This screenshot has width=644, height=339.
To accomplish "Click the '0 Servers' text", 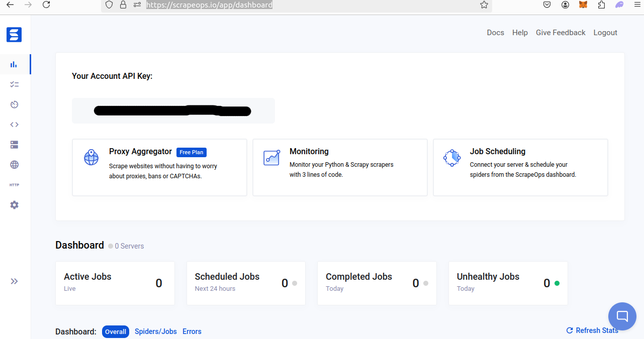I will tap(129, 246).
